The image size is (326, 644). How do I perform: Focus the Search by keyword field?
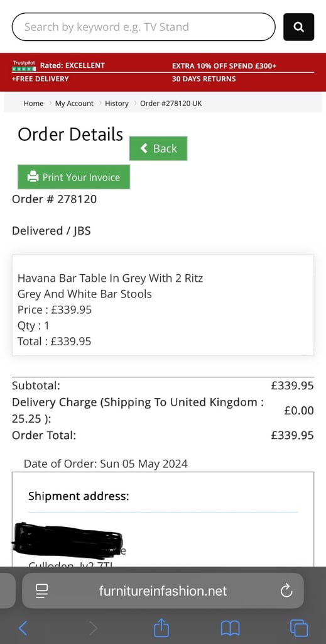point(143,27)
